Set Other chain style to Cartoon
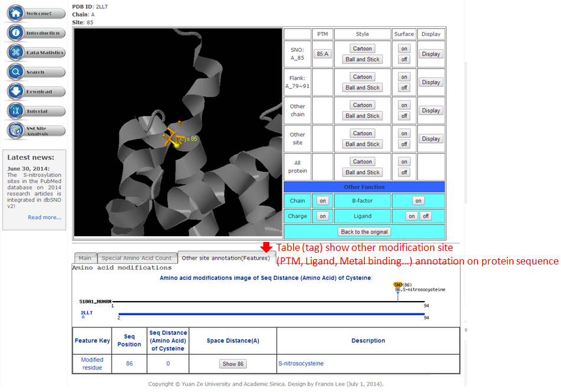 tap(363, 105)
